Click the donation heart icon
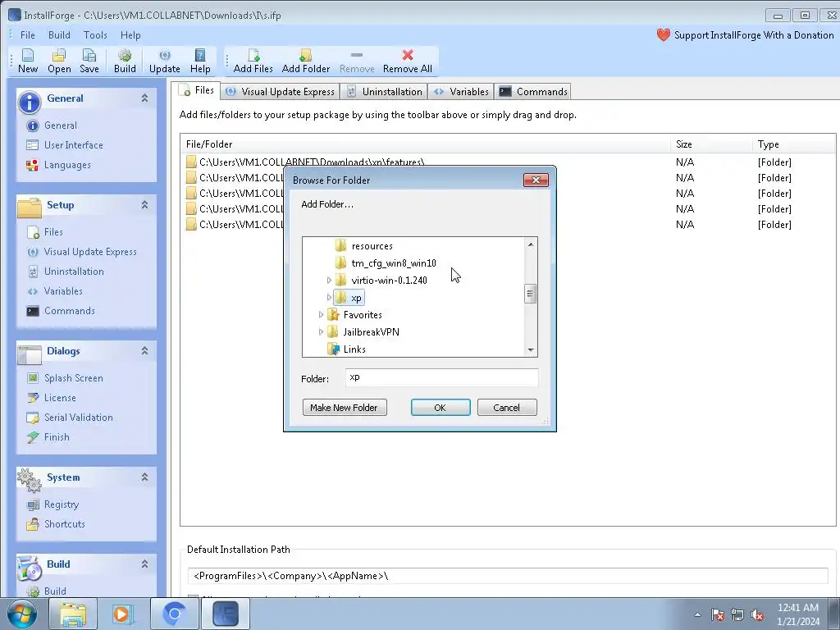The width and height of the screenshot is (840, 630). pyautogui.click(x=663, y=35)
